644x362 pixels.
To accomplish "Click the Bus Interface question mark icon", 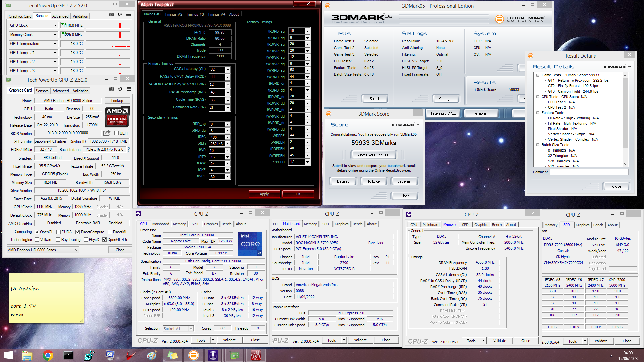I will pyautogui.click(x=129, y=149).
